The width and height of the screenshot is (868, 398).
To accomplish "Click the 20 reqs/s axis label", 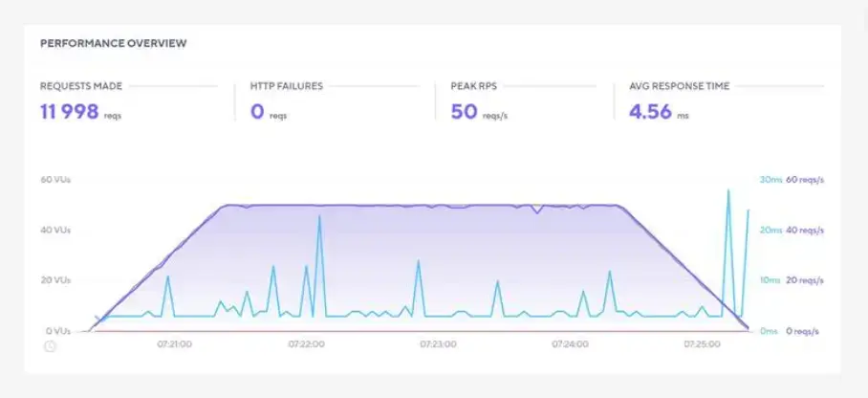I will (805, 280).
